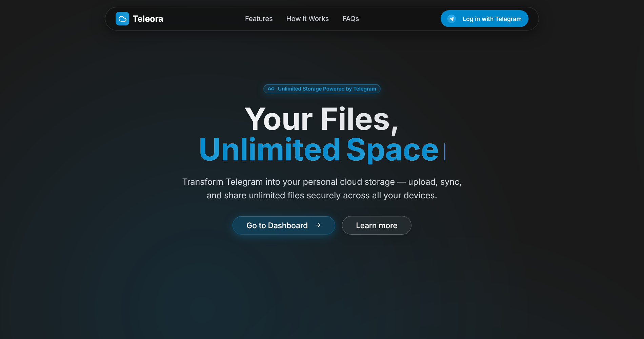Click the paper plane icon on the login button
Viewport: 644px width, 339px height.
click(451, 19)
